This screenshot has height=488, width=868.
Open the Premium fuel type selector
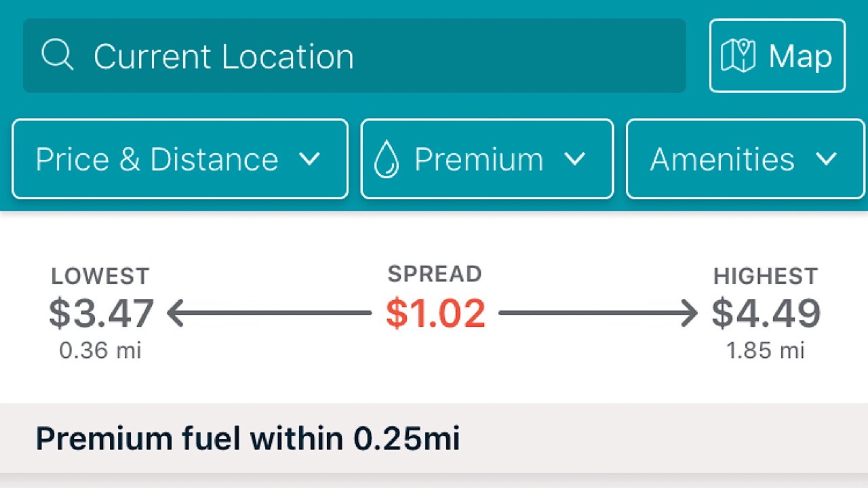pos(486,159)
